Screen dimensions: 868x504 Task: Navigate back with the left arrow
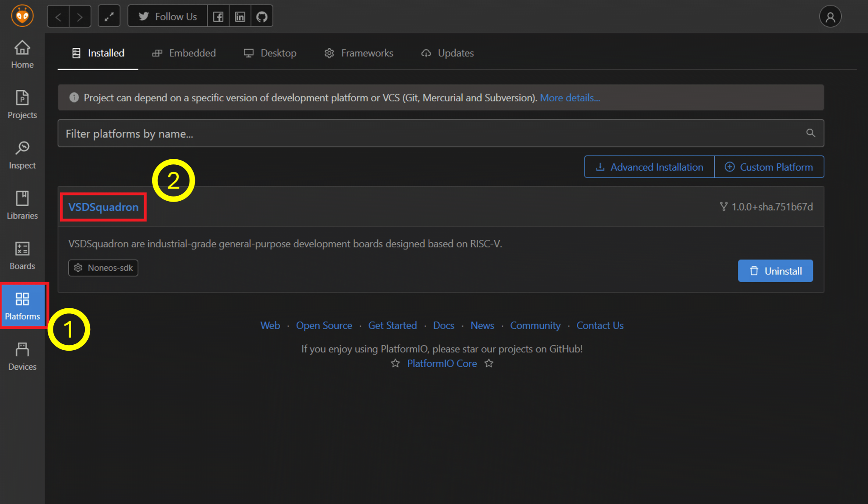(x=58, y=17)
